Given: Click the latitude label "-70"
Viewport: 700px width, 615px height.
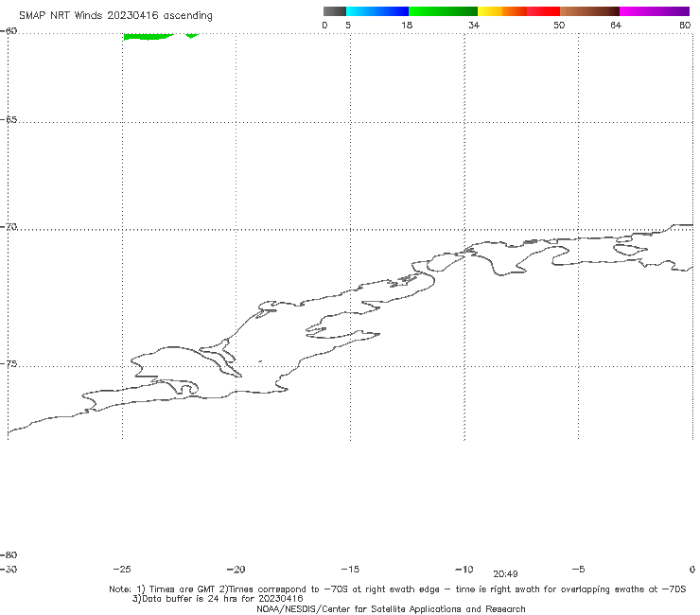Looking at the screenshot, I should pos(9,227).
